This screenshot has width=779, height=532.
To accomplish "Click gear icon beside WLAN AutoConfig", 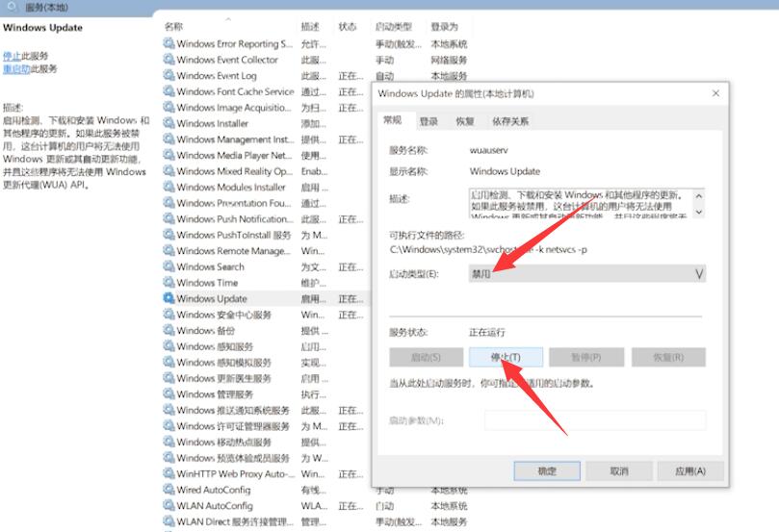I will 169,505.
